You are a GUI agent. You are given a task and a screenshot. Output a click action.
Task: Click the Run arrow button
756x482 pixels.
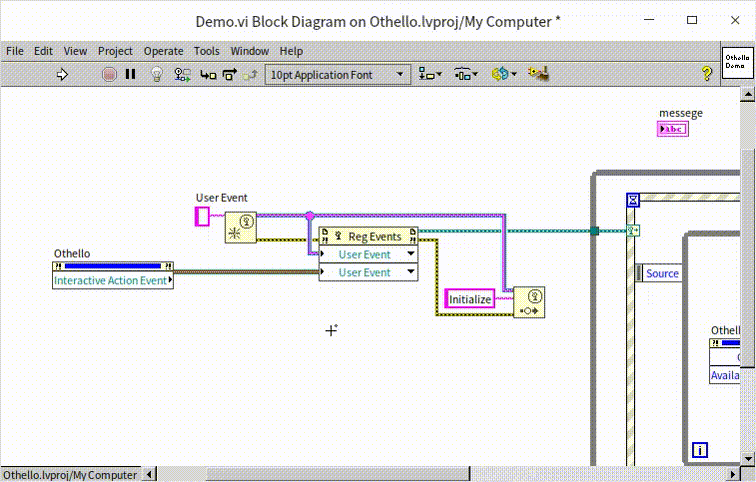(61, 74)
